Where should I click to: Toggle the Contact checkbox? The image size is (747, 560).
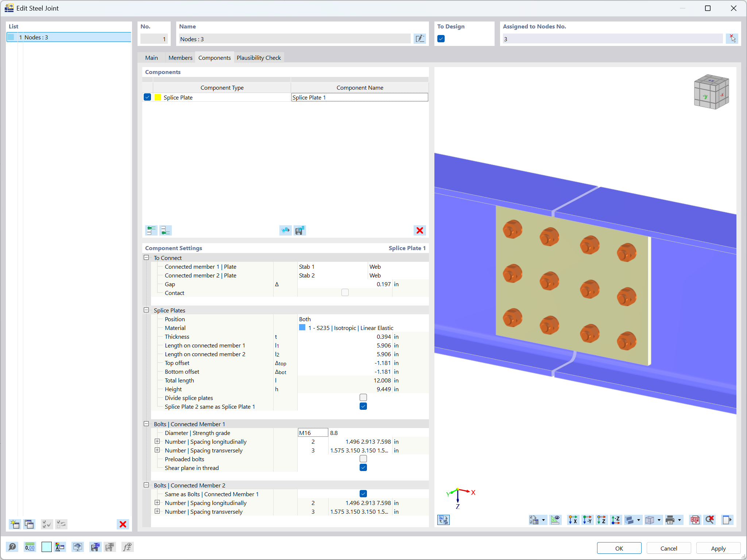pyautogui.click(x=345, y=293)
